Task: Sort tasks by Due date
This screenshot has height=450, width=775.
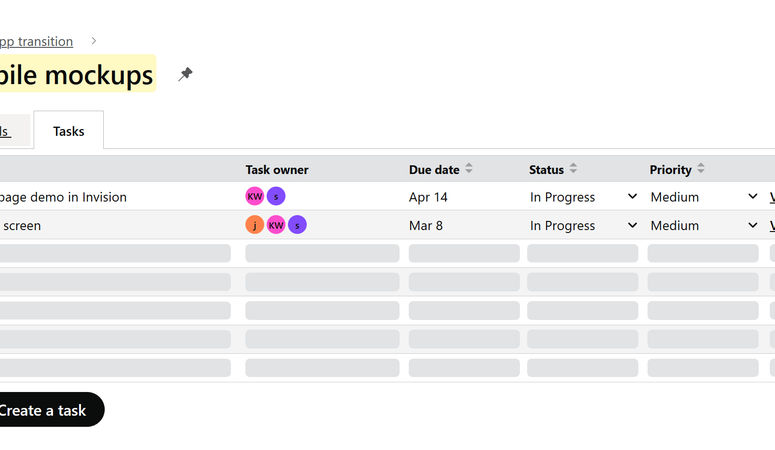Action: (x=469, y=169)
